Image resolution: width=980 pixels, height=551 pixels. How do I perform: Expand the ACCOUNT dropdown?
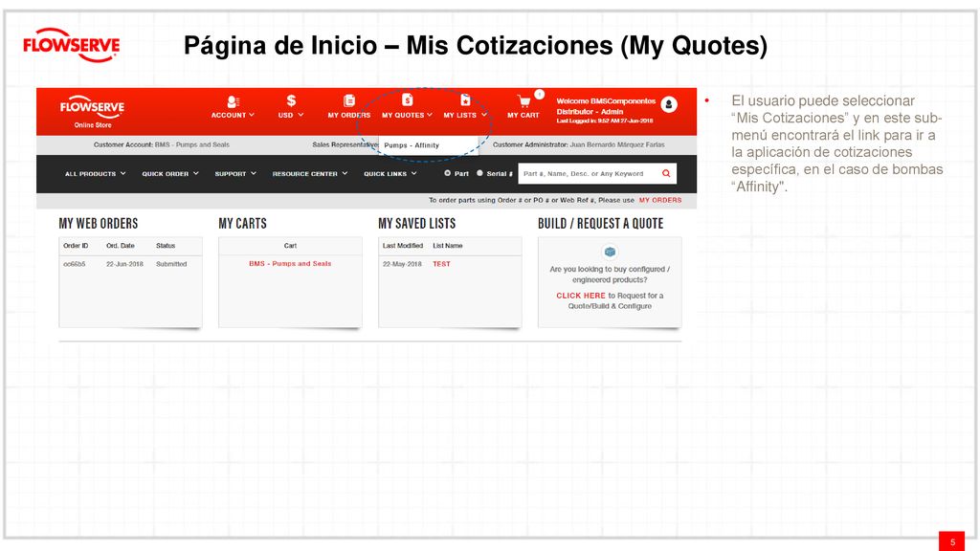(233, 115)
